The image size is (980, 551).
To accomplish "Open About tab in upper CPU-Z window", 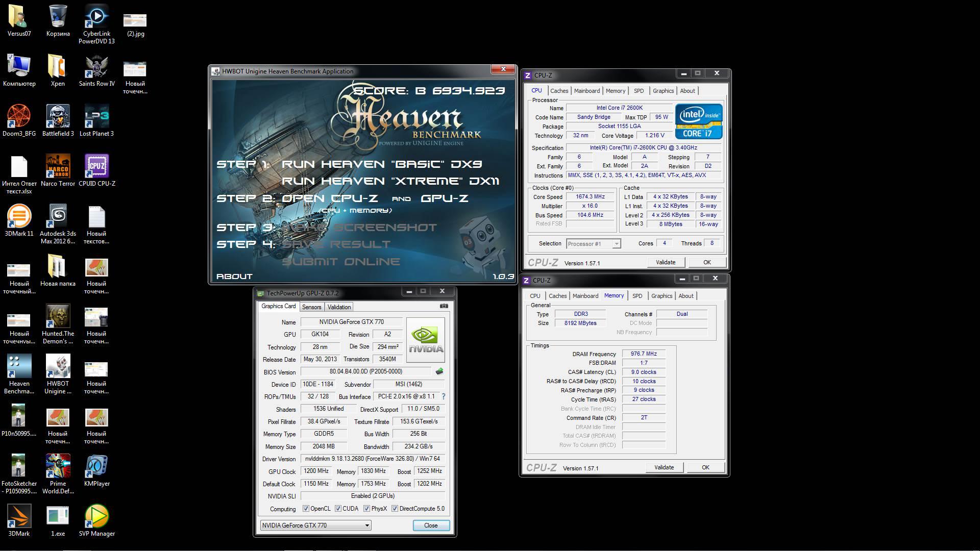I will (687, 91).
